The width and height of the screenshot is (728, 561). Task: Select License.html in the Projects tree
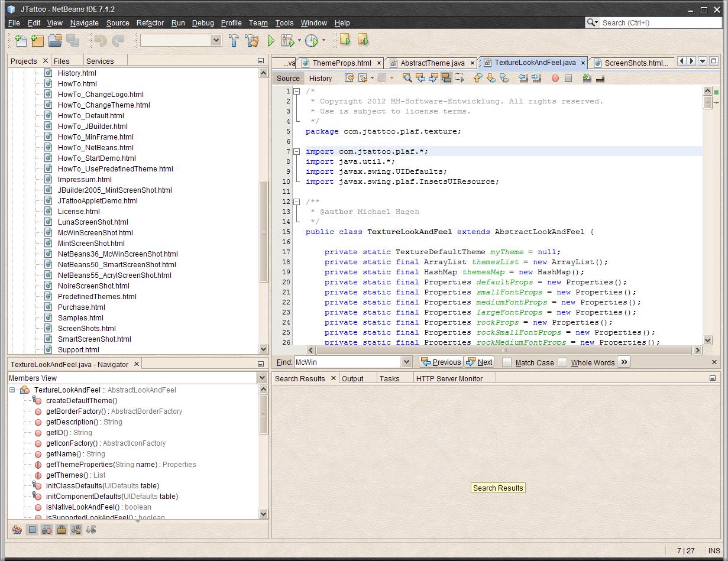pos(79,211)
